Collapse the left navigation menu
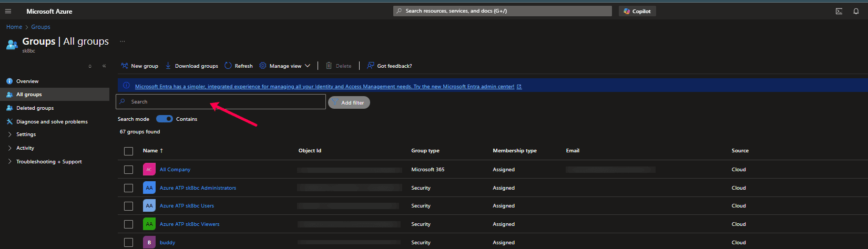This screenshot has width=868, height=249. (x=104, y=66)
